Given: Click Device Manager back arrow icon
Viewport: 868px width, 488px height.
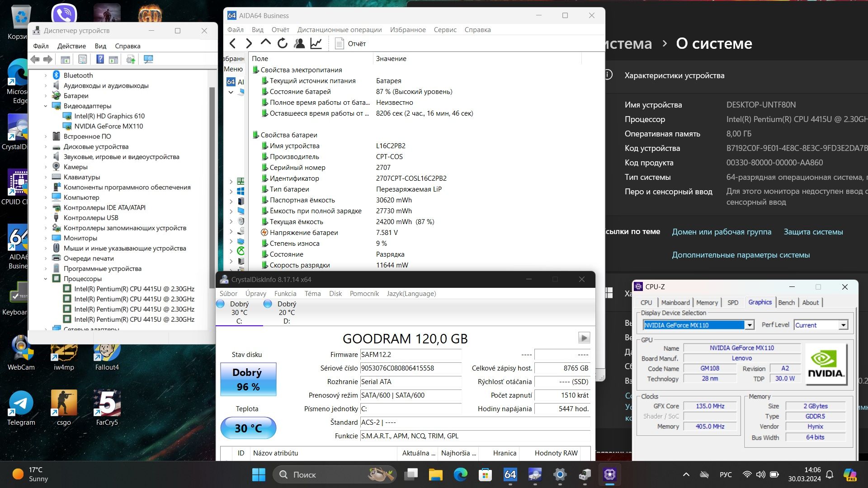Looking at the screenshot, I should (x=35, y=59).
